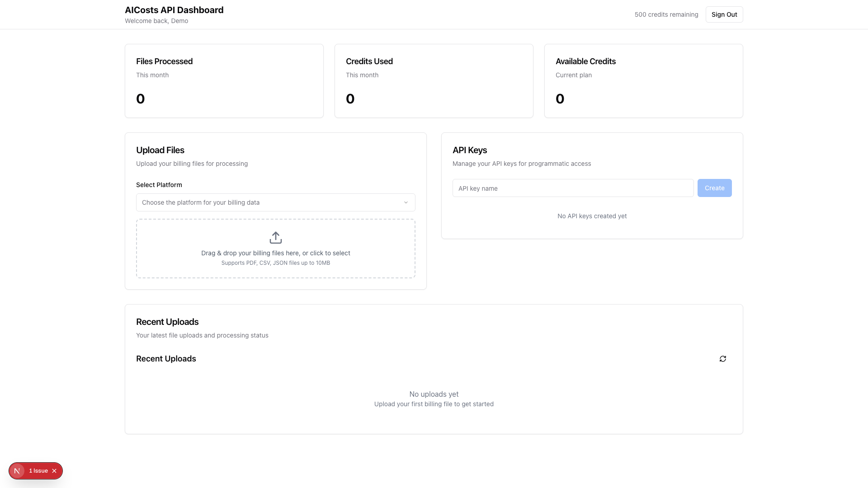Select the Available Credits stat card
The height and width of the screenshot is (488, 868).
[643, 80]
